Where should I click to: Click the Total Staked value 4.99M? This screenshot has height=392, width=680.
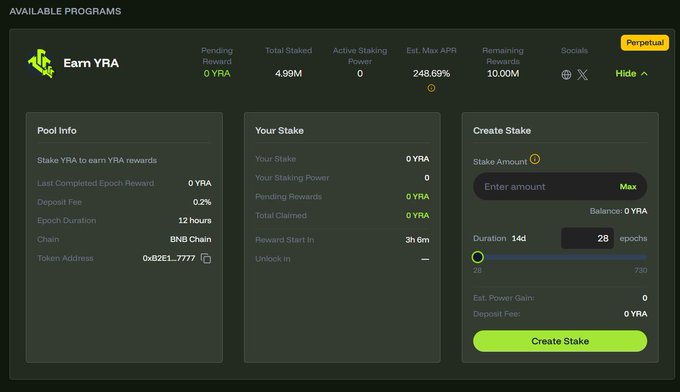tap(288, 74)
